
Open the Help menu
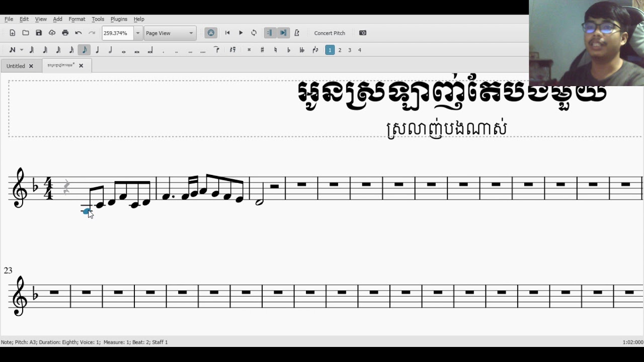(139, 19)
